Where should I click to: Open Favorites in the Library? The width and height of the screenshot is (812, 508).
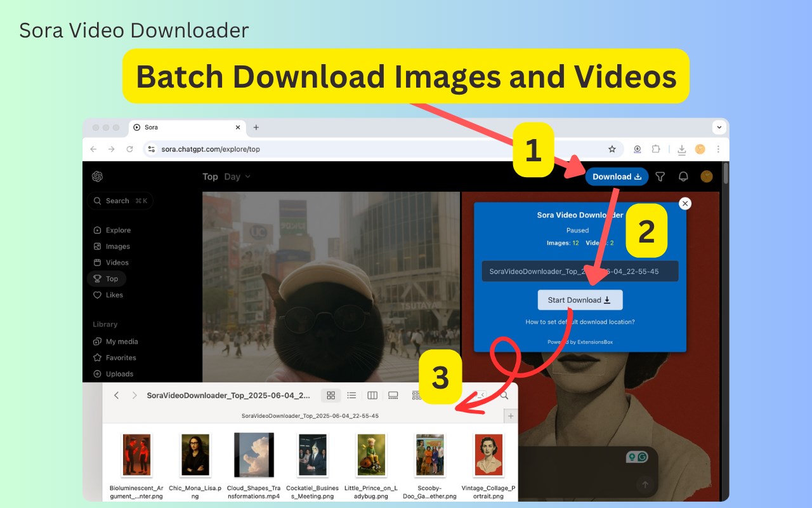pos(115,358)
